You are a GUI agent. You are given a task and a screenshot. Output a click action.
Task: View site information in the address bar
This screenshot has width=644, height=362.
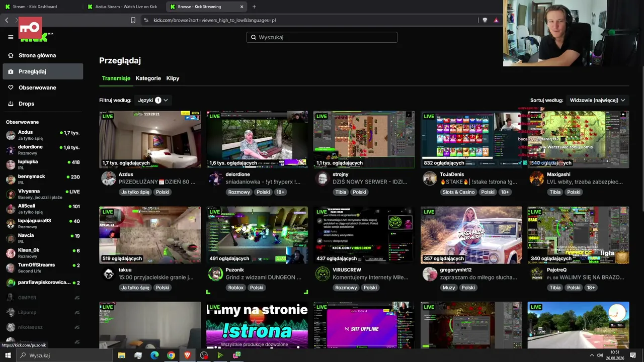coord(146,20)
